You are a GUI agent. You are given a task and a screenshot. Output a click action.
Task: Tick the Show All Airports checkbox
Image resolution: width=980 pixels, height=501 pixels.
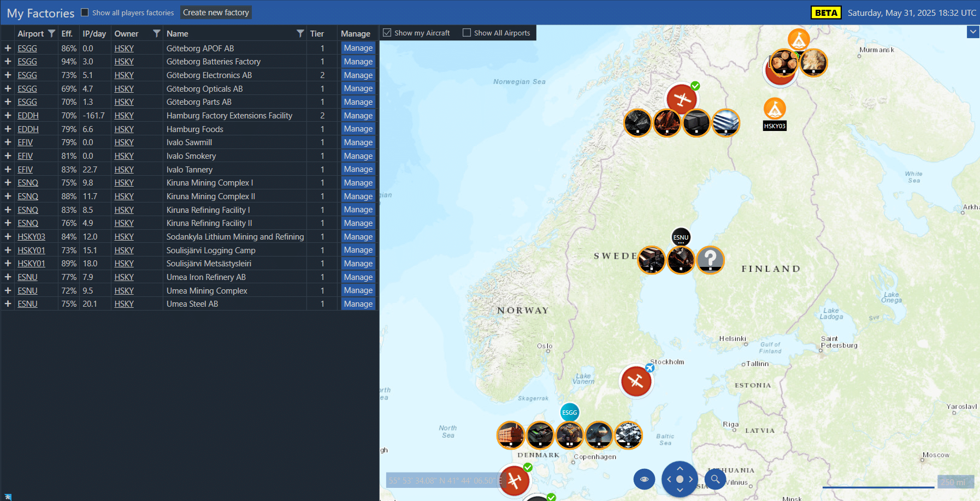[x=467, y=33]
